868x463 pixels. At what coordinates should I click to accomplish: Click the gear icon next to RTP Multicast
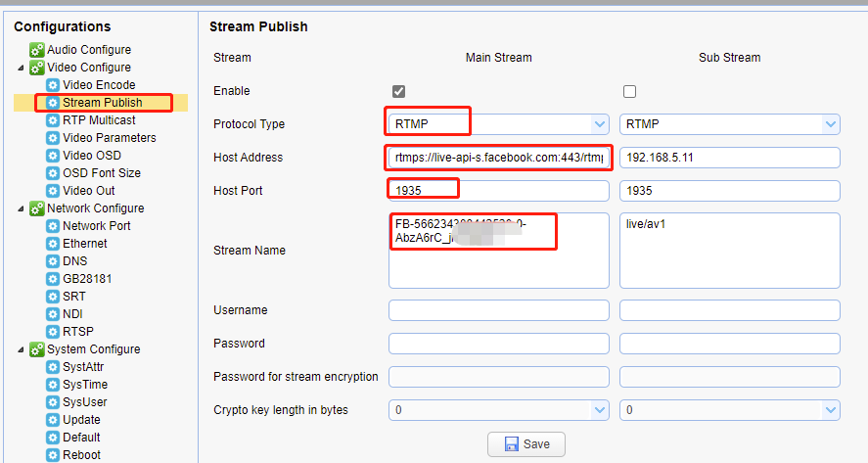click(53, 120)
